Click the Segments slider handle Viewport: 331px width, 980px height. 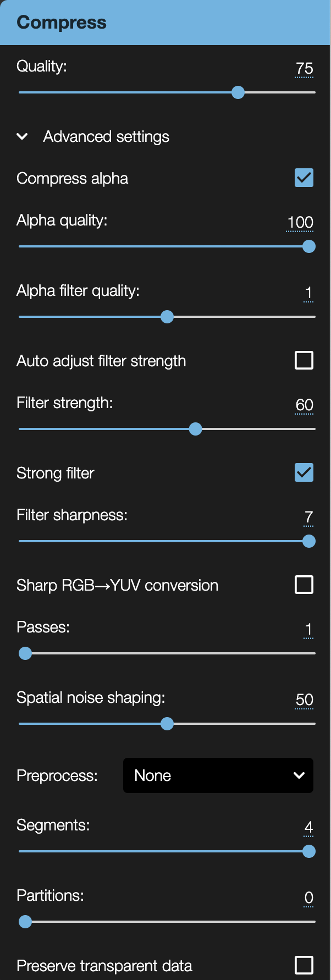click(x=309, y=851)
